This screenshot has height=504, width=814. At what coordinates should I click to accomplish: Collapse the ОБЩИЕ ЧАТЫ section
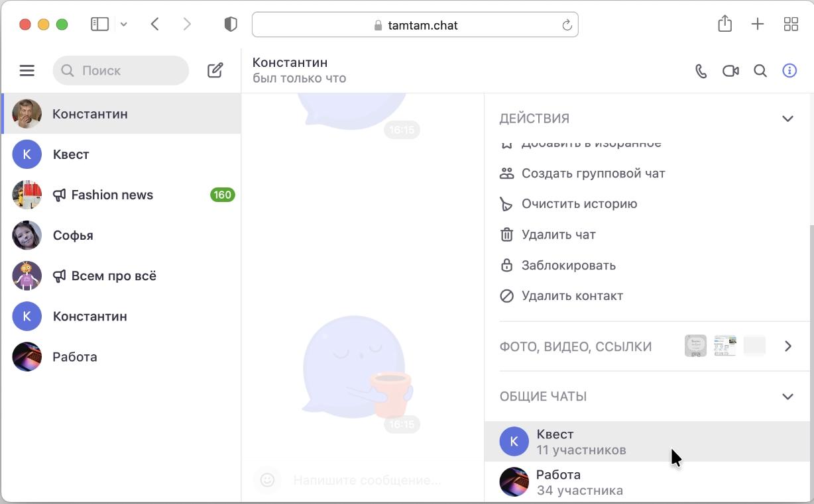[x=787, y=397]
